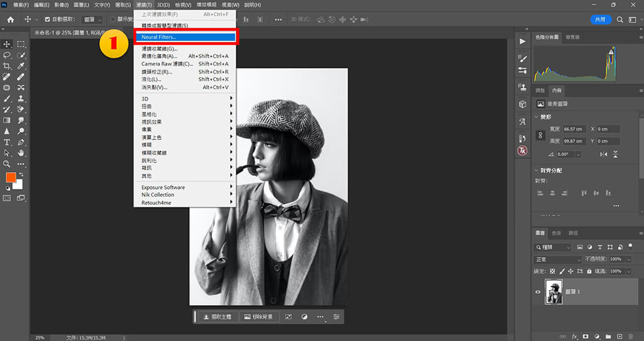Image resolution: width=644 pixels, height=341 pixels.
Task: Click the orange foreground color swatch
Action: click(x=11, y=177)
